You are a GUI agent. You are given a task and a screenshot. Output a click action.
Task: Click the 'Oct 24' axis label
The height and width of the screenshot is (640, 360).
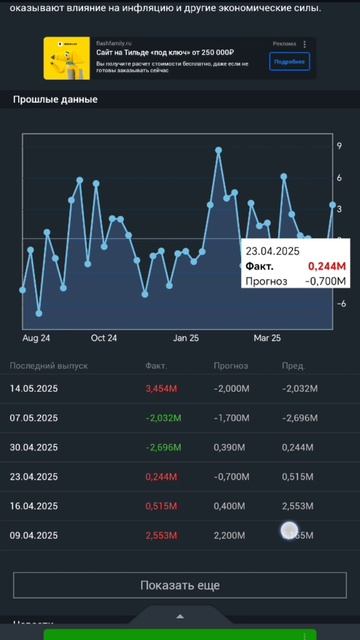point(104,338)
